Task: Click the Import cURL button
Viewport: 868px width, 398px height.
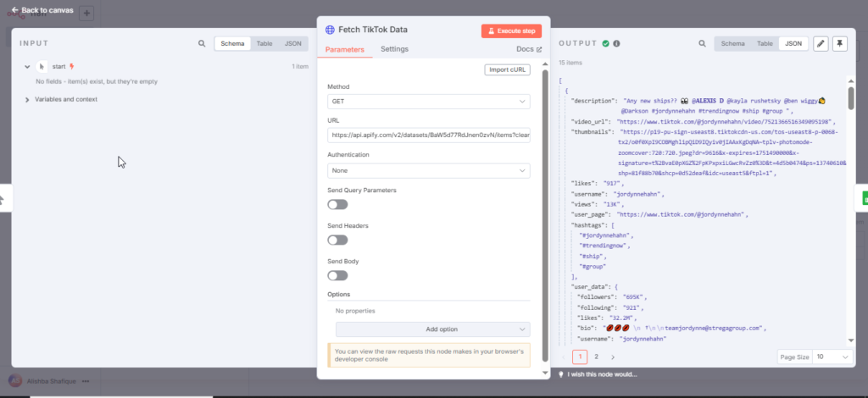Action: pyautogui.click(x=508, y=69)
